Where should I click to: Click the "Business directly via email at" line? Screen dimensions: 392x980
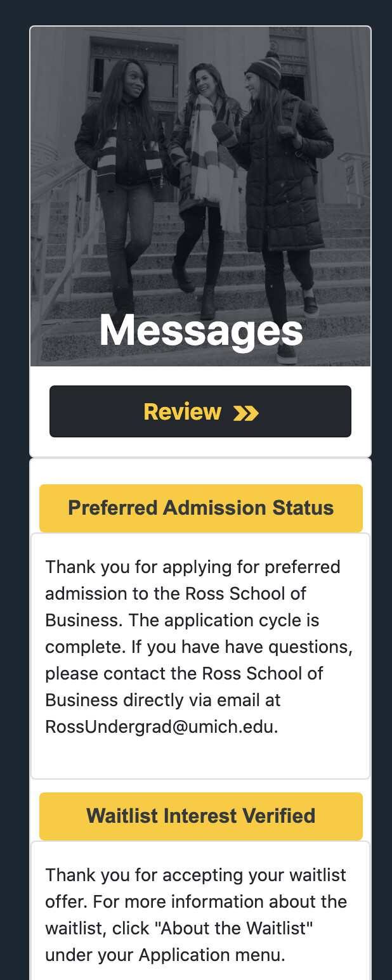click(x=162, y=700)
